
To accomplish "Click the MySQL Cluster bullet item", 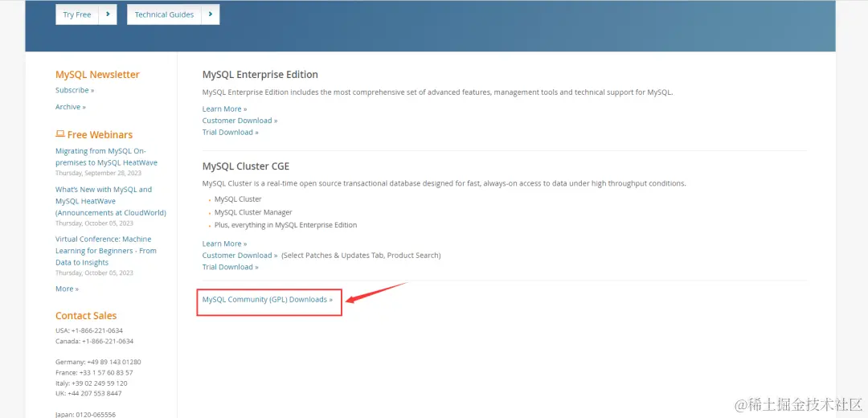I will click(x=238, y=199).
